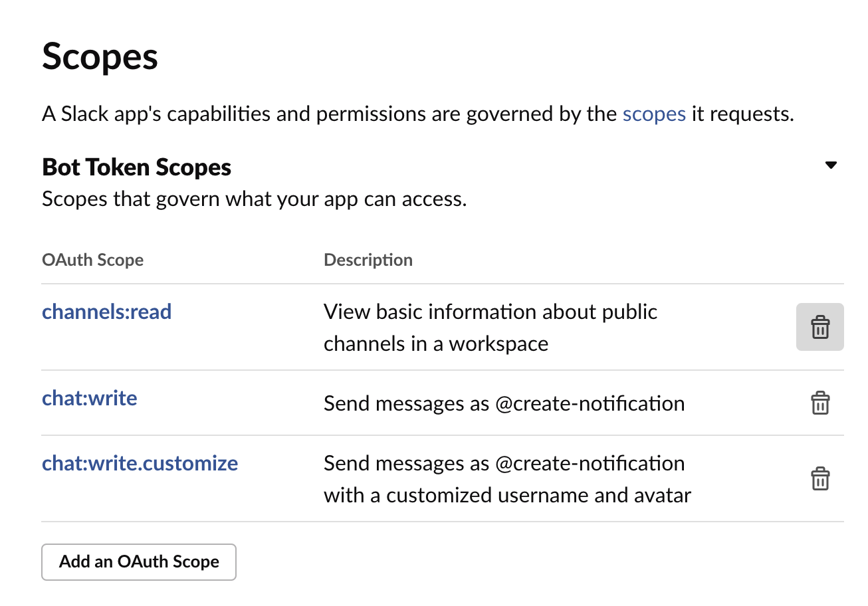
Task: Click "with a customized username and avatar" text
Action: [x=508, y=496]
